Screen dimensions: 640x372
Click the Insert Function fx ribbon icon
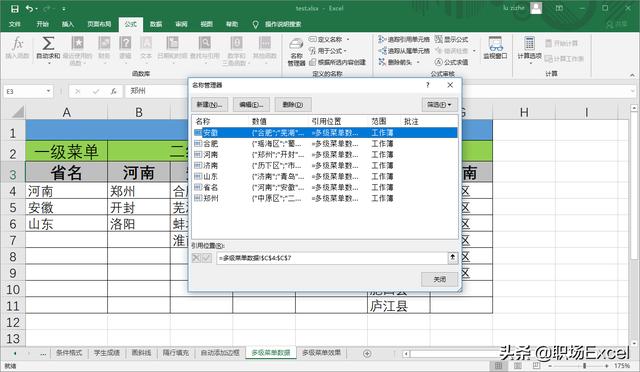coord(17,43)
